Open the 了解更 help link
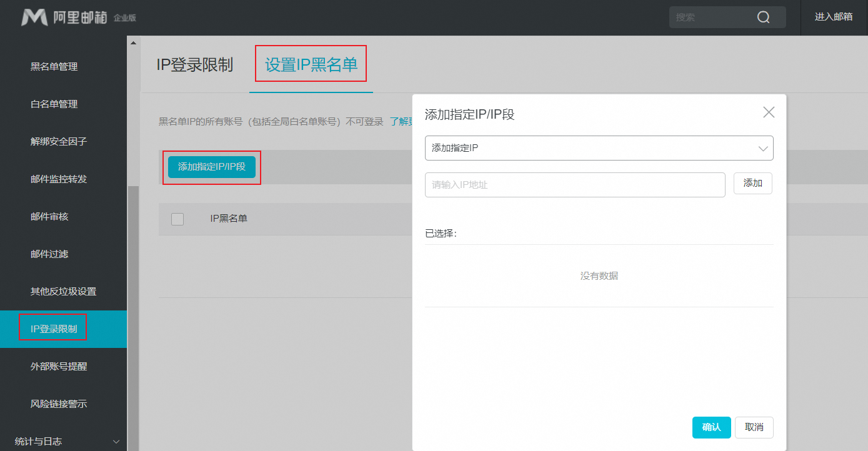Image resolution: width=868 pixels, height=451 pixels. pos(402,121)
